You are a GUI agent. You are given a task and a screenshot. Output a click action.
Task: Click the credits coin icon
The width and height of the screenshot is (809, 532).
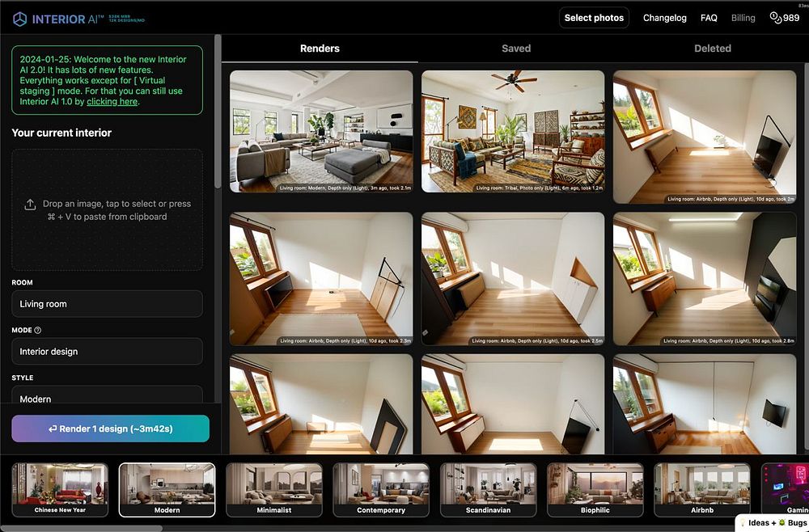[776, 18]
